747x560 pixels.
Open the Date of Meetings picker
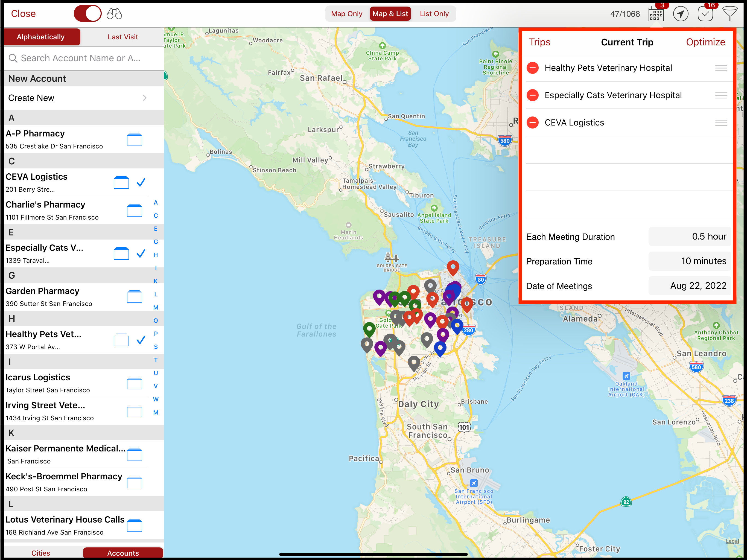[690, 286]
